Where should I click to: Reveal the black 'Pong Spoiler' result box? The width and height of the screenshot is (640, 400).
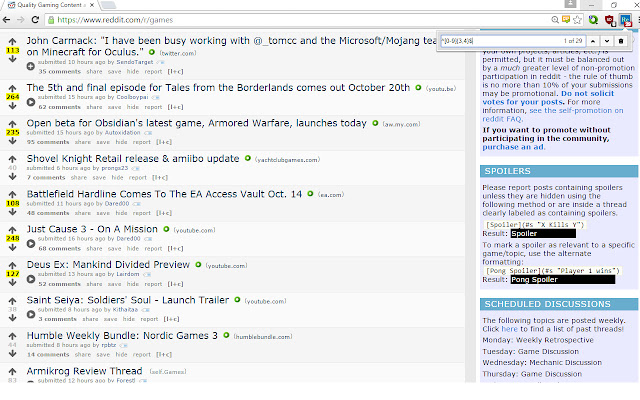coord(563,280)
